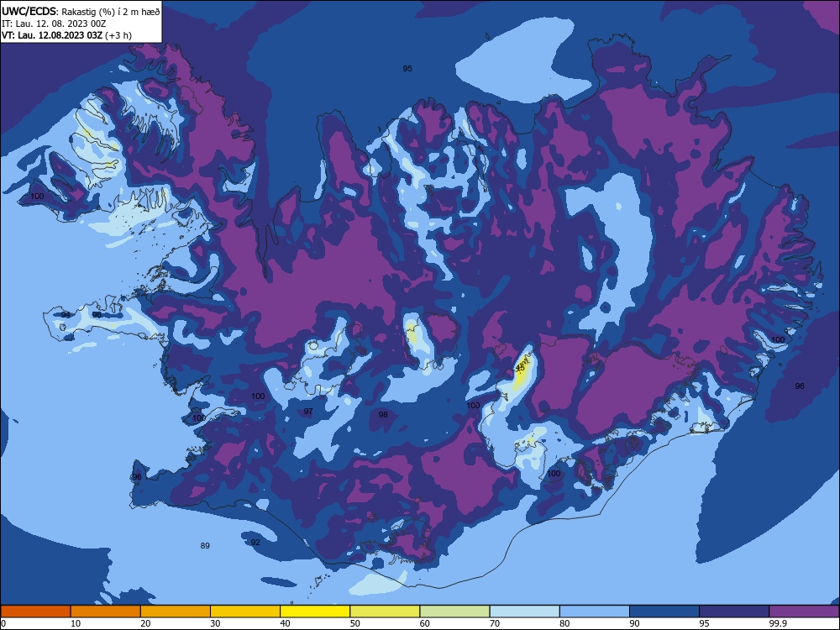Pick the light blue 80–90 legend swatch
The width and height of the screenshot is (840, 630).
pos(595,612)
